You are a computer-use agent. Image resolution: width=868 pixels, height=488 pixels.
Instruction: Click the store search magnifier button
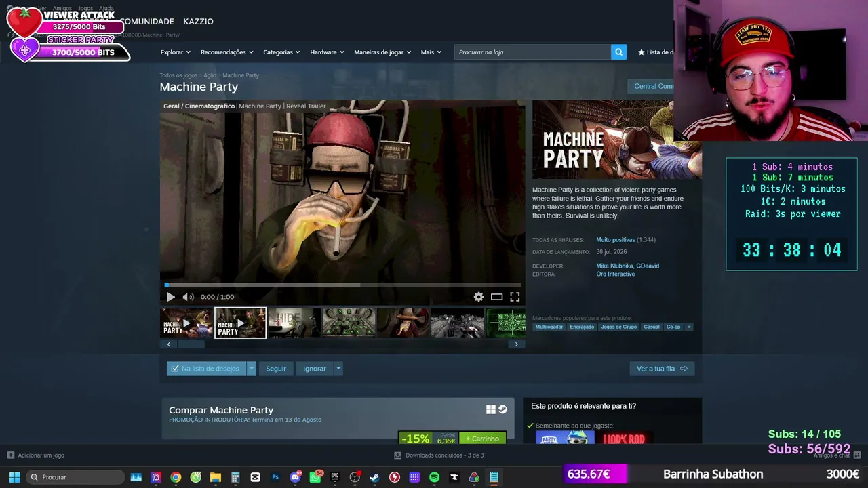618,52
